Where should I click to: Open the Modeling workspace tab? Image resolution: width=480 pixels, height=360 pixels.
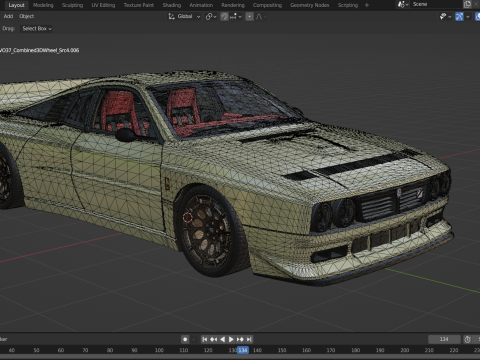point(43,5)
